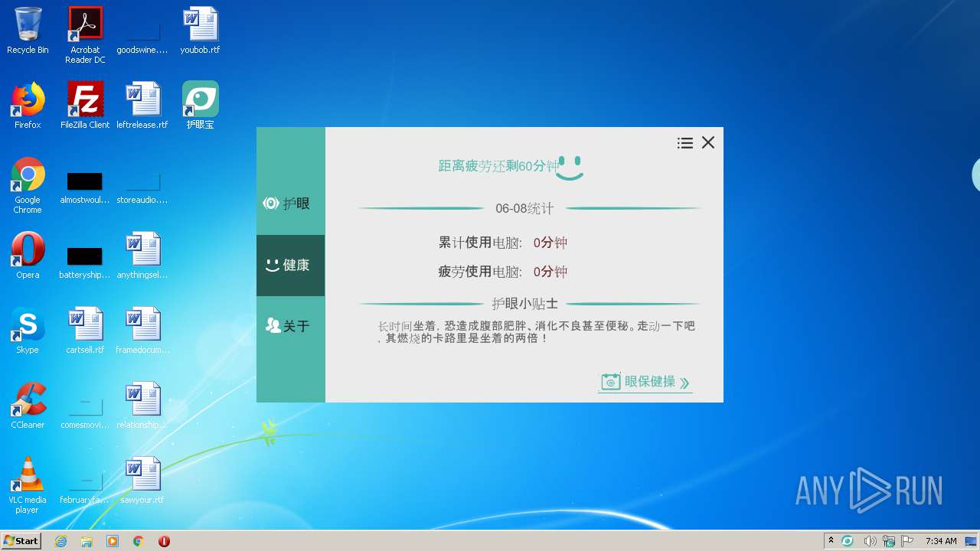The image size is (980, 551).
Task: Select the 距离疲劳还剩60分钟 status text
Action: click(x=499, y=166)
